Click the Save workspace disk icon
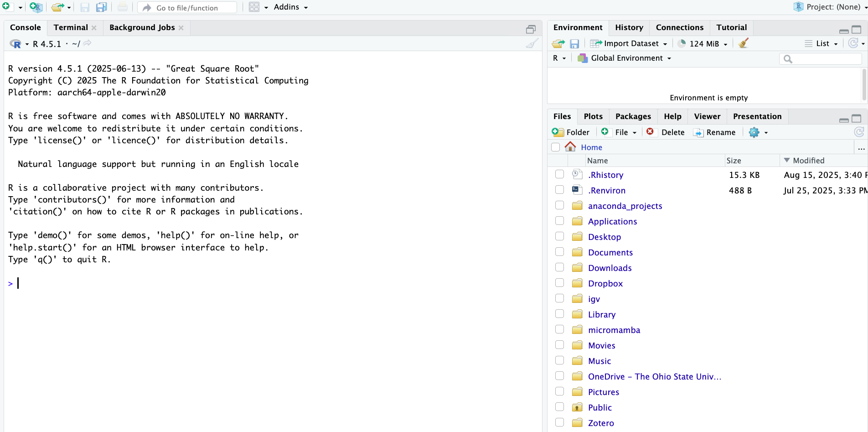 click(574, 44)
